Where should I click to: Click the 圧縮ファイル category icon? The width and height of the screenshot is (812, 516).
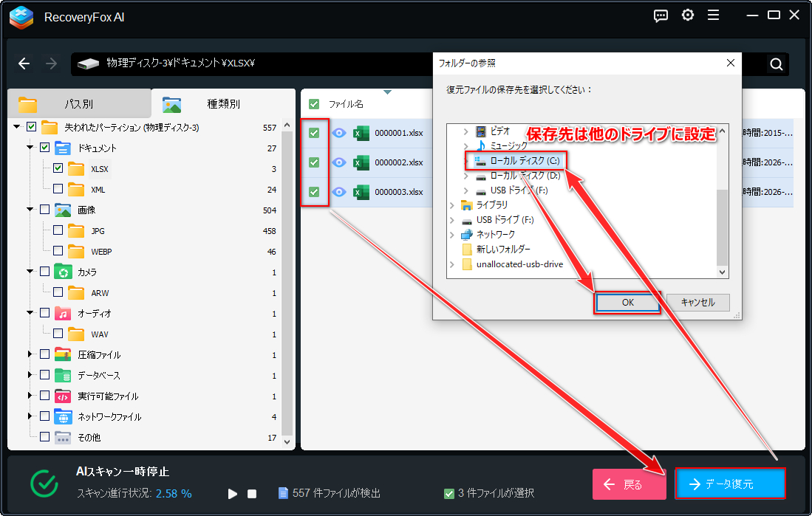pos(63,355)
